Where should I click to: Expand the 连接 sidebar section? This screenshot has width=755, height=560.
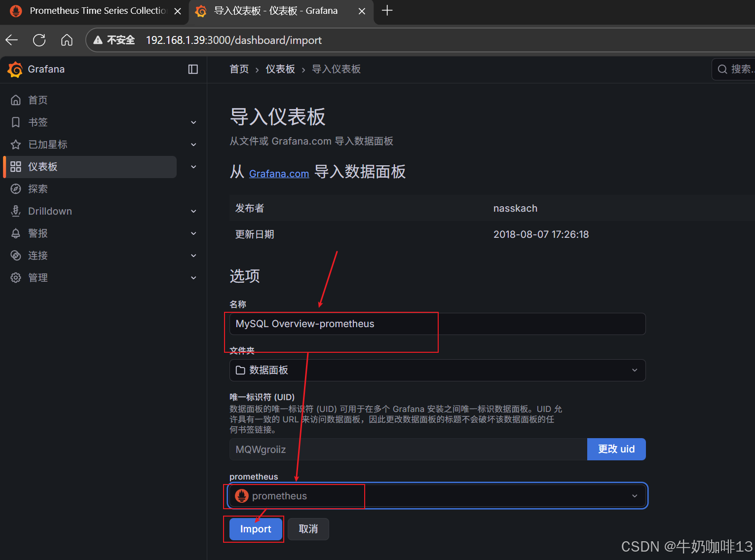click(x=193, y=256)
